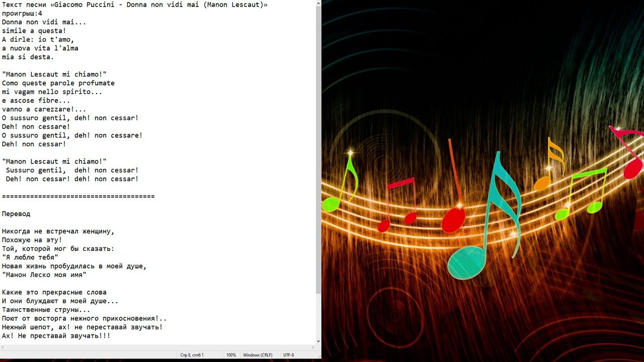Place the cursor on "Похожую на эту!"
The height and width of the screenshot is (362, 644).
pos(32,240)
